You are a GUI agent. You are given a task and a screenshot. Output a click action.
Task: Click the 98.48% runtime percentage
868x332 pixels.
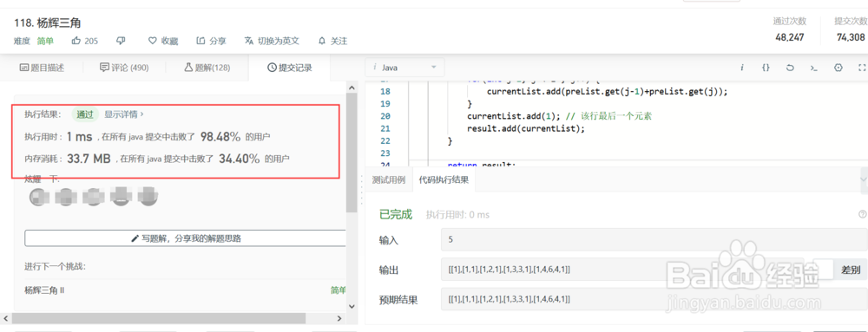(220, 136)
